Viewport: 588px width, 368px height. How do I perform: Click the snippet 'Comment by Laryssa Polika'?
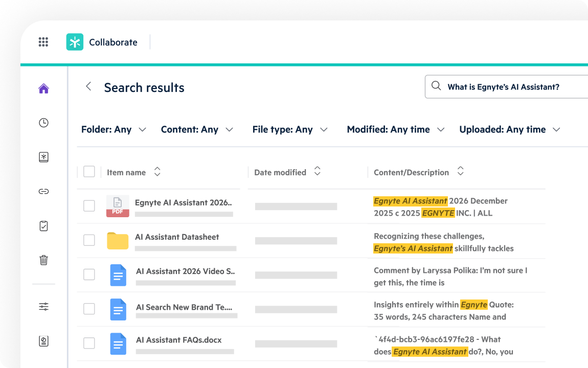425,270
